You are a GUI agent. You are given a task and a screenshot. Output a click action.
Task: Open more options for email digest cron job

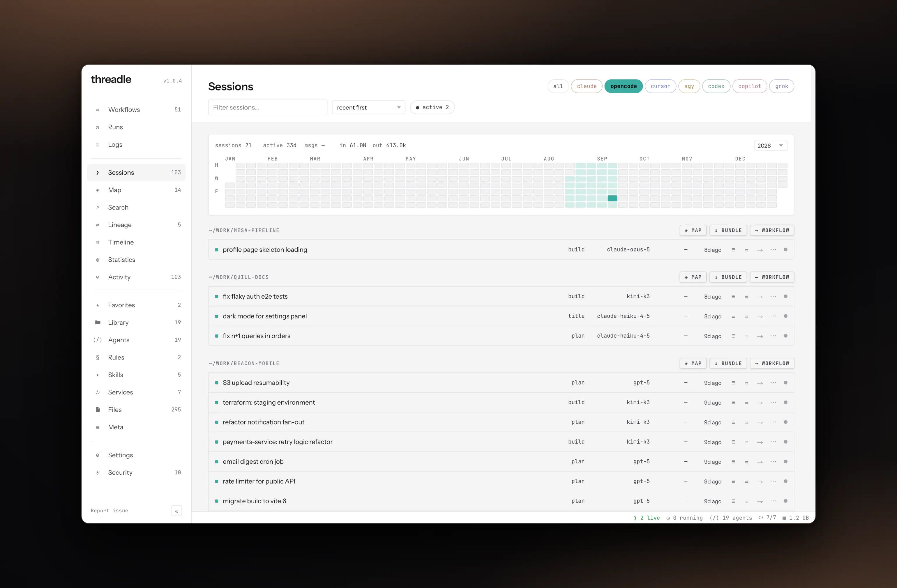[x=773, y=461]
